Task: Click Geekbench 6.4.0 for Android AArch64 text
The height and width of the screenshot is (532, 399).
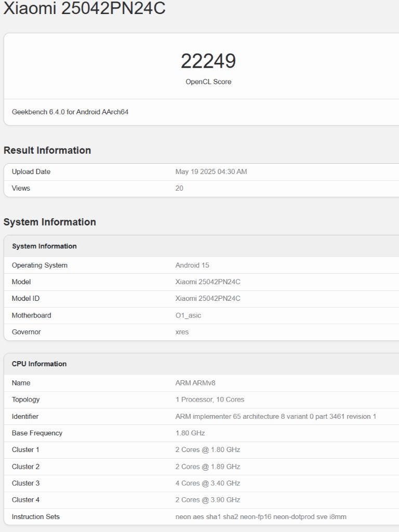Action: click(70, 112)
